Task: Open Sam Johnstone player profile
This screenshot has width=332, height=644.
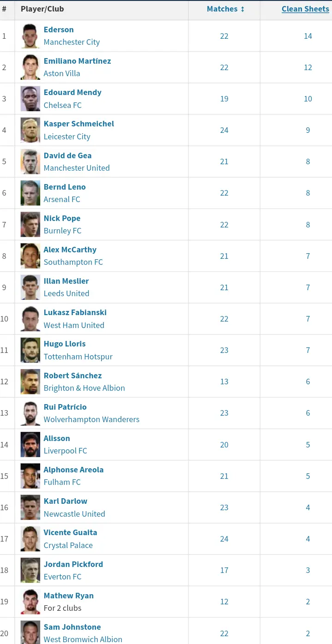Action: (72, 627)
